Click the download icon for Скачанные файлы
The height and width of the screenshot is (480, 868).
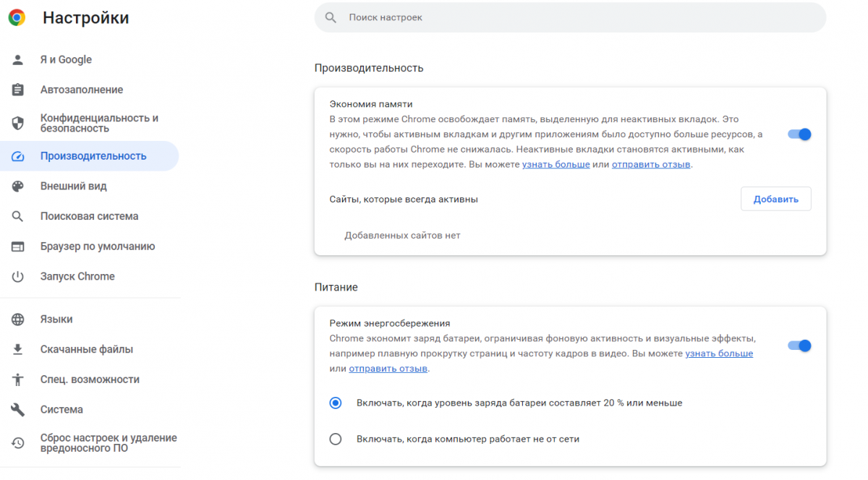point(18,349)
